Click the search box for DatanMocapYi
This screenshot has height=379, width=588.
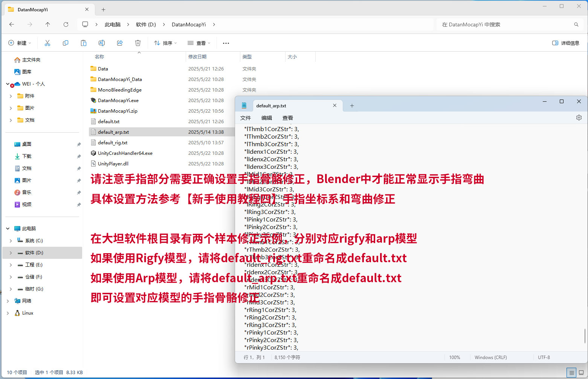click(x=505, y=24)
